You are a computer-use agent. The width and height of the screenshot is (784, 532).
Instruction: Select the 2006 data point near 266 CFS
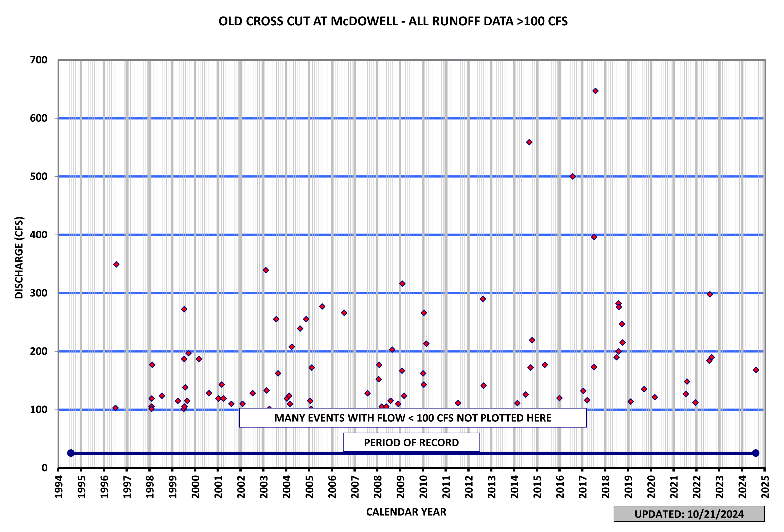[344, 313]
